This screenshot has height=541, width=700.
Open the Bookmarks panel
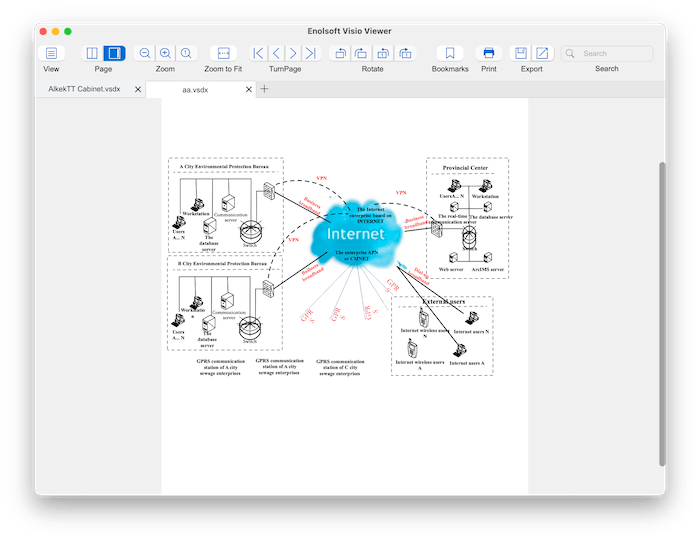[x=450, y=53]
